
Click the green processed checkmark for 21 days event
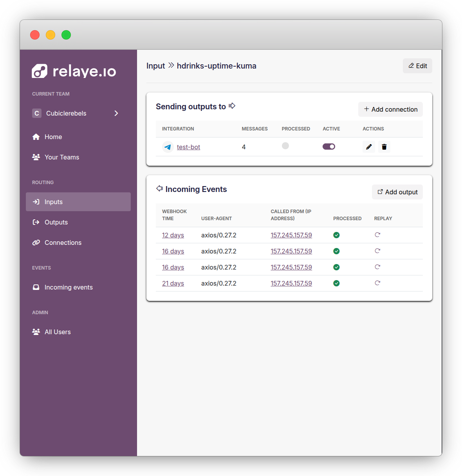[336, 283]
